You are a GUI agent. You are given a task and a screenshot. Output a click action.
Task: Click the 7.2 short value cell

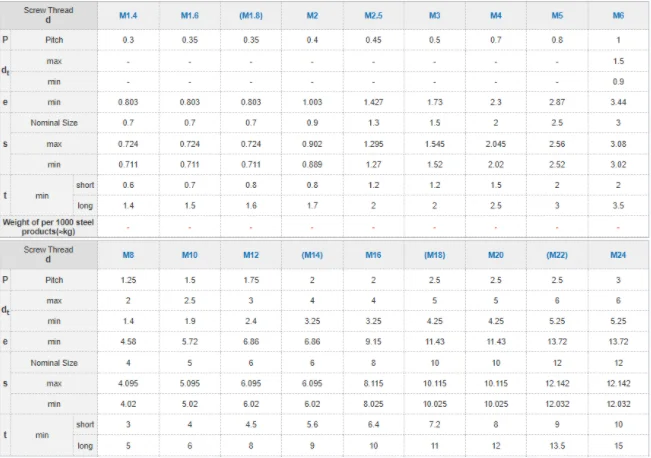pos(435,425)
